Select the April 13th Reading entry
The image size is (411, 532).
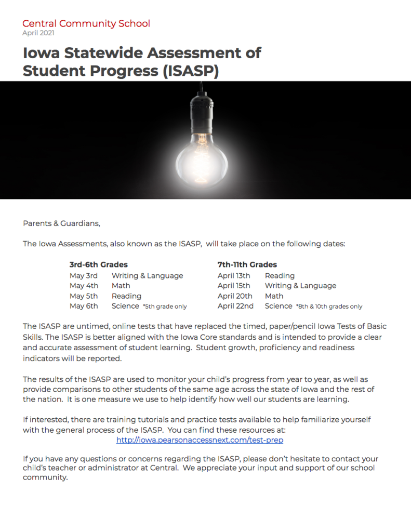(x=256, y=275)
